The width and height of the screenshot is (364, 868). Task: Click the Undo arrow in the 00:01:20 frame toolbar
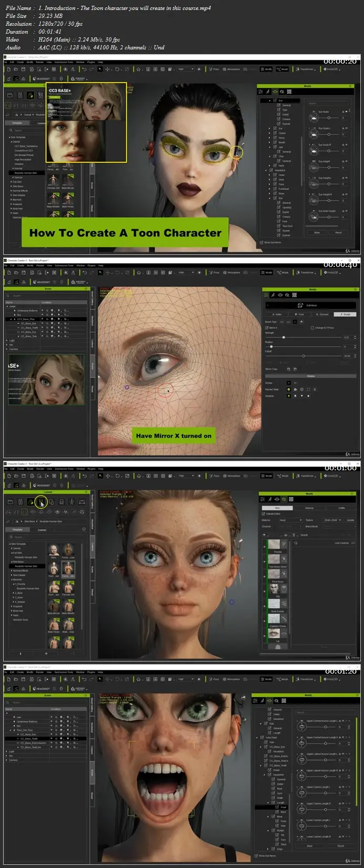[x=84, y=679]
